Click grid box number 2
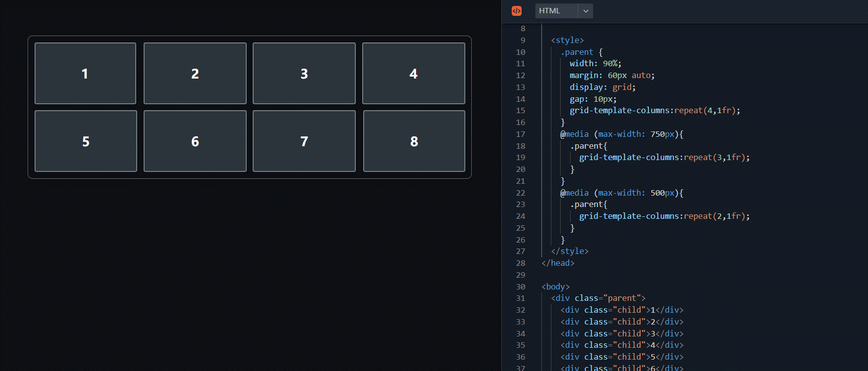 pyautogui.click(x=195, y=73)
